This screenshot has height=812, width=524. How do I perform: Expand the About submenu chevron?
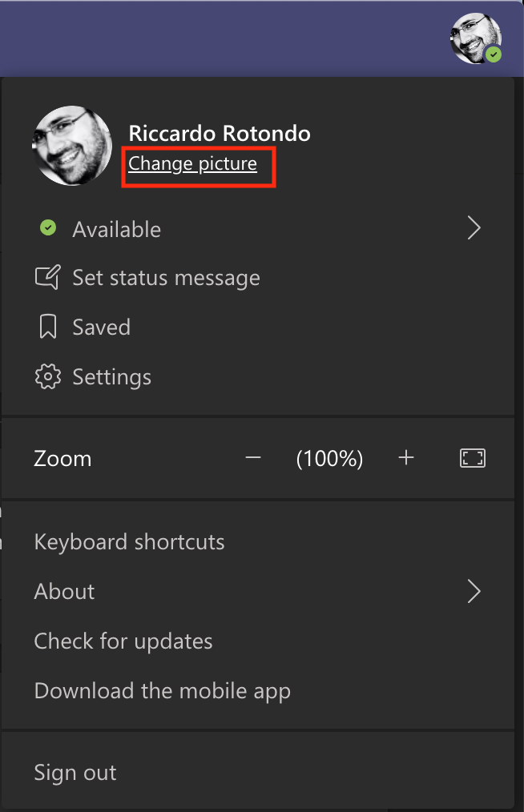pos(474,592)
